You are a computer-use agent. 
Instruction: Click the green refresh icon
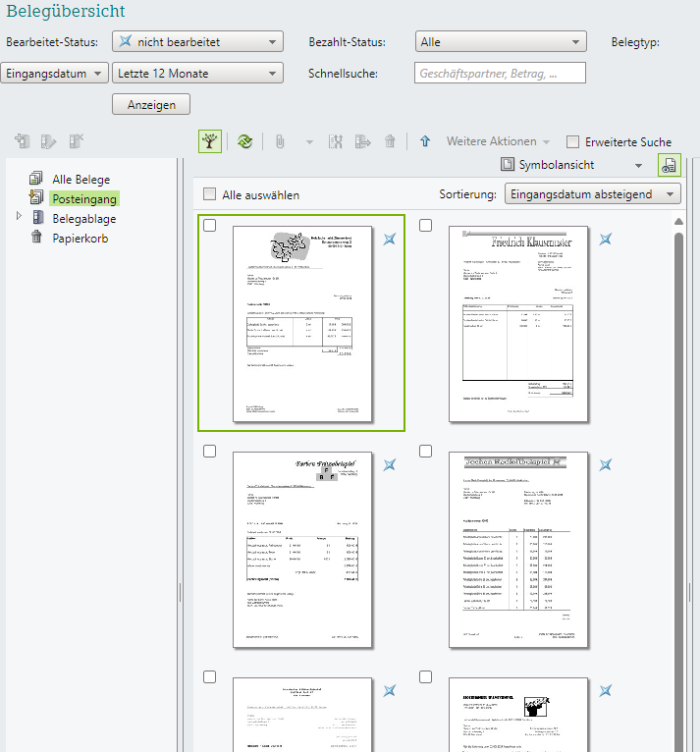pyautogui.click(x=245, y=141)
